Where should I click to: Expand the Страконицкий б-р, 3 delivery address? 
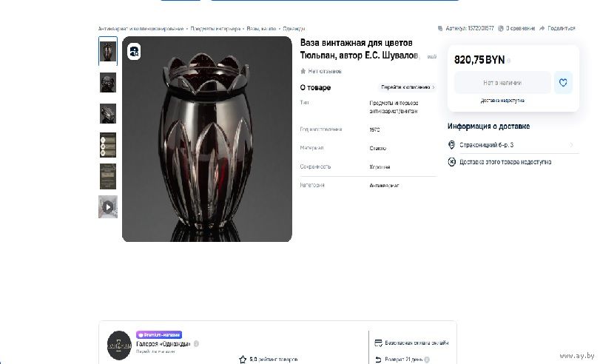(x=570, y=145)
